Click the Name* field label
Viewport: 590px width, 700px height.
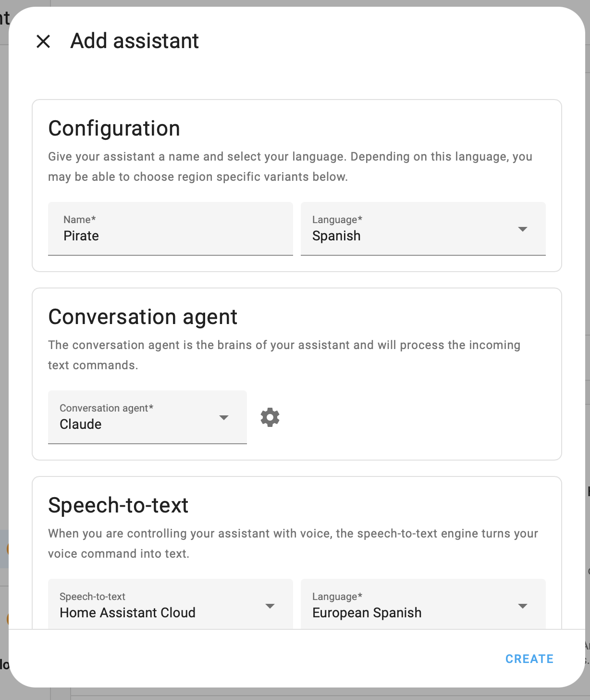click(80, 220)
